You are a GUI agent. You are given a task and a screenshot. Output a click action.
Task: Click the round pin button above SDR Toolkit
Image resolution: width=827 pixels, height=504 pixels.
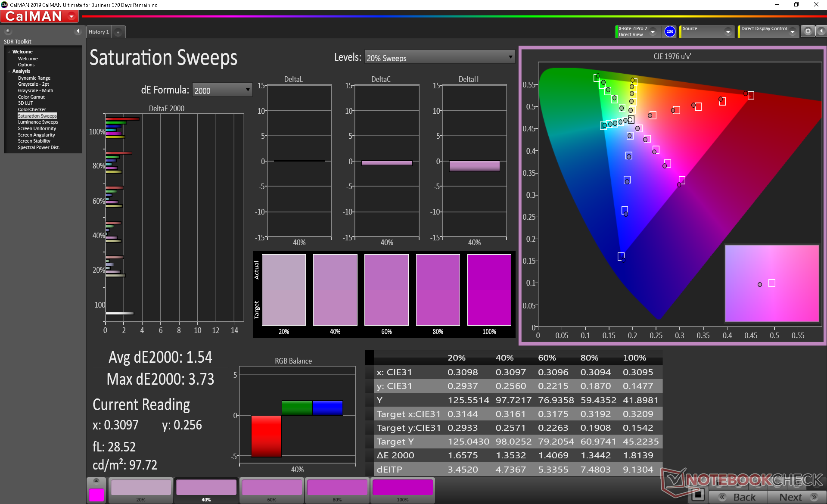(x=8, y=31)
